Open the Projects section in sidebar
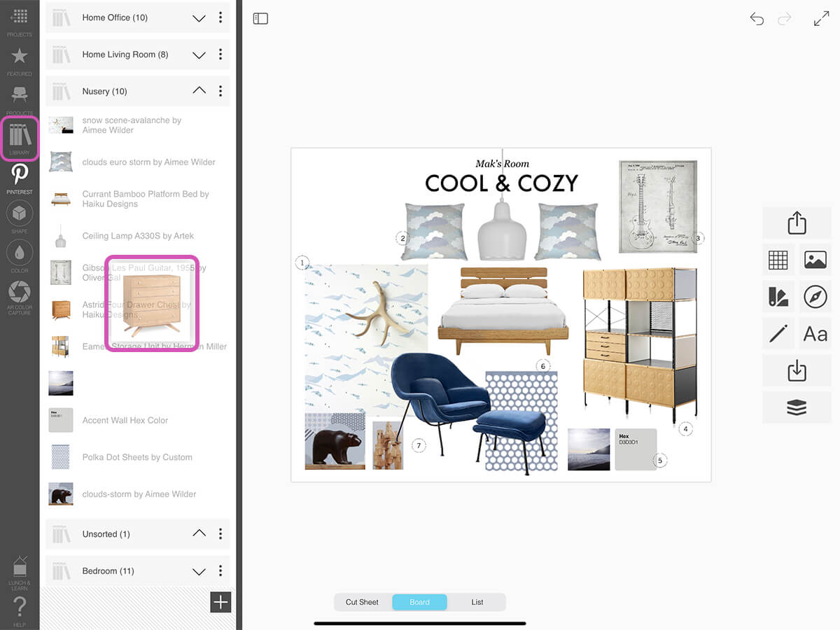Viewport: 840px width, 630px height. pos(20,22)
